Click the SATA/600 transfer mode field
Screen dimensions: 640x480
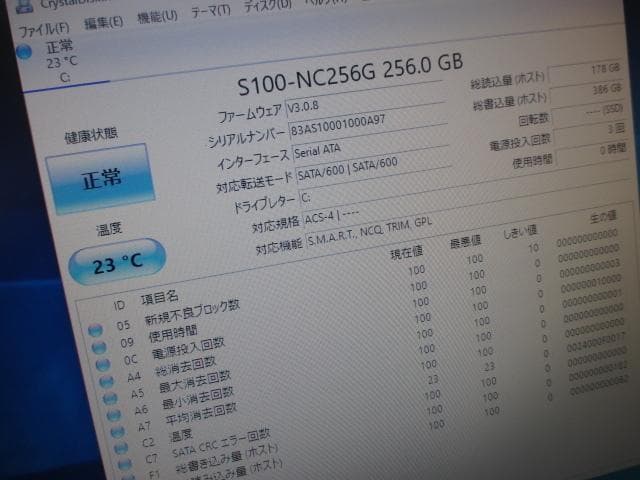click(x=373, y=167)
